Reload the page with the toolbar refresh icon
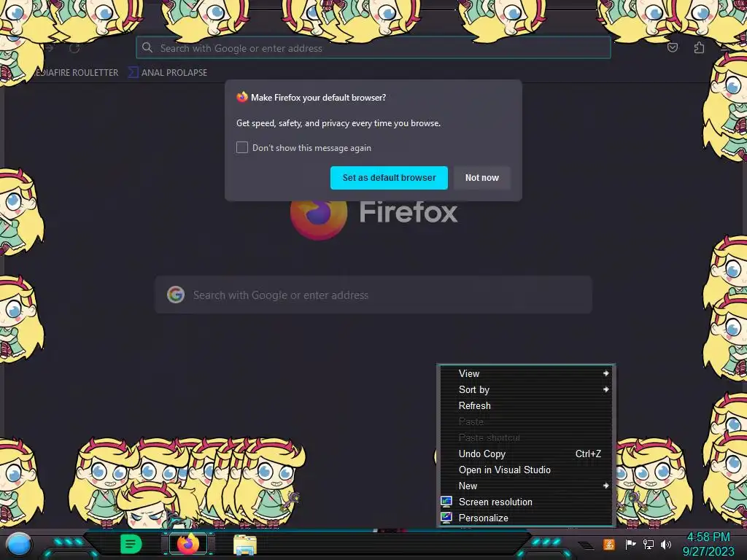747x560 pixels. [74, 48]
